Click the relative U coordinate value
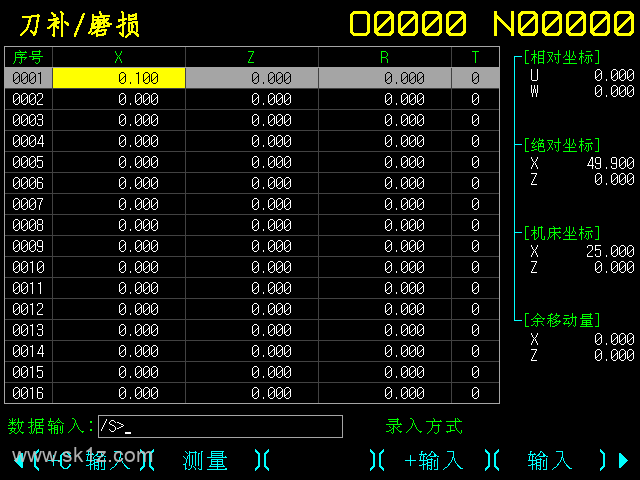The width and height of the screenshot is (640, 480). click(x=614, y=75)
